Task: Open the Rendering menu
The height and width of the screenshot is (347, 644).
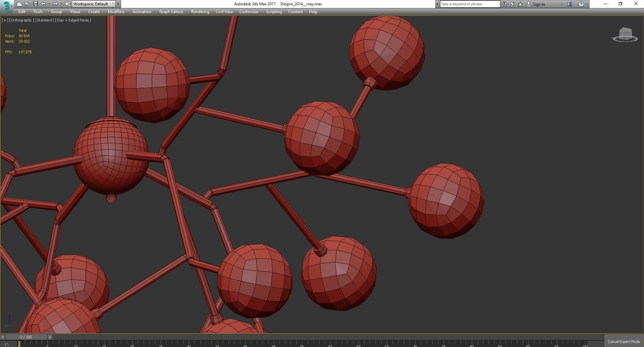Action: (x=200, y=12)
